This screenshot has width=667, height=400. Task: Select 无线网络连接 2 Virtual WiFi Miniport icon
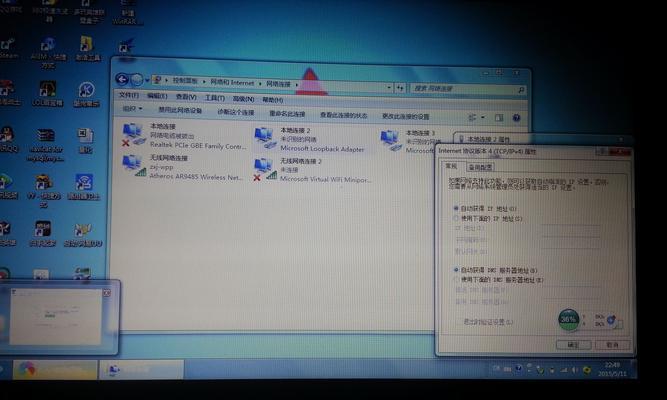265,169
